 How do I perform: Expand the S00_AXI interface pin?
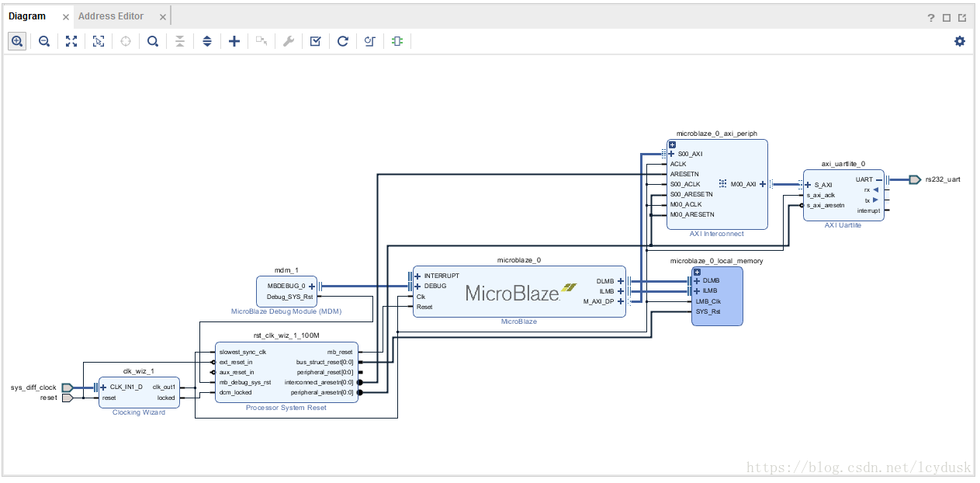[672, 154]
